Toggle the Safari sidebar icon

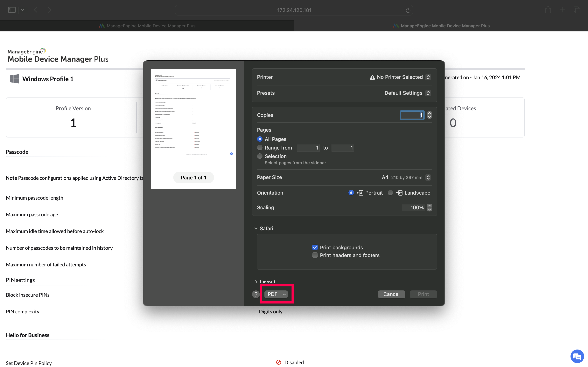pyautogui.click(x=12, y=10)
